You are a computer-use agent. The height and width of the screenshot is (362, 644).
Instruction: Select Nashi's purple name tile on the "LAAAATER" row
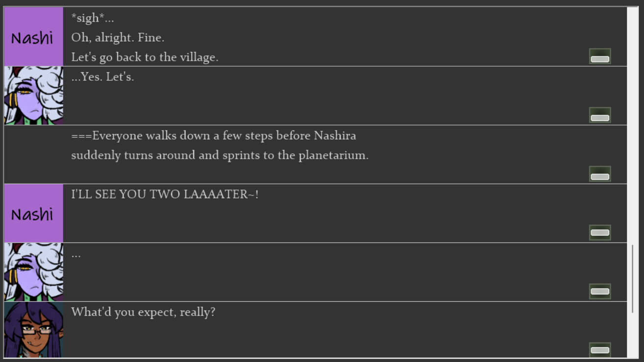click(33, 213)
